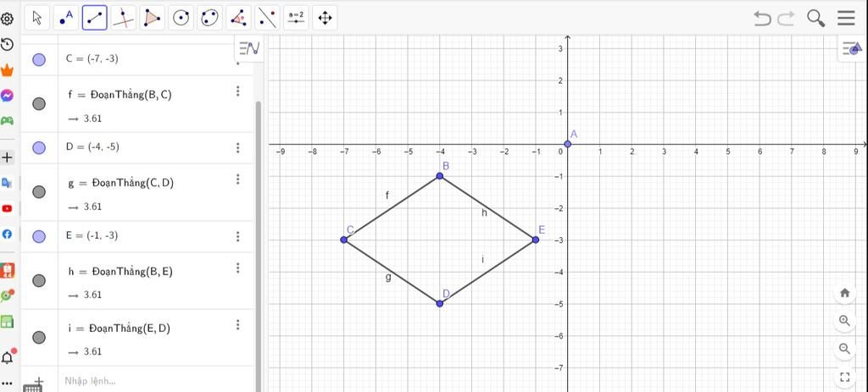Open the three-dot menu for point D
This screenshot has height=392, width=868.
[x=238, y=147]
